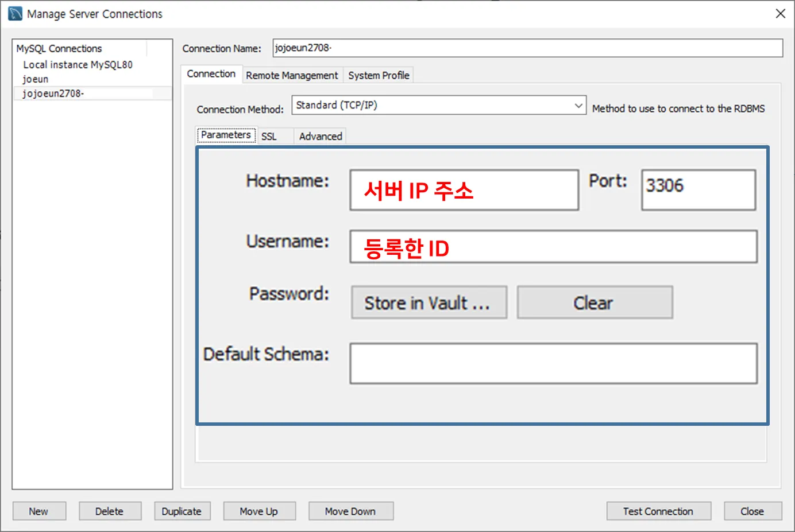Screen dimensions: 795x532
Task: Click the Default Schema label
Action: [266, 354]
